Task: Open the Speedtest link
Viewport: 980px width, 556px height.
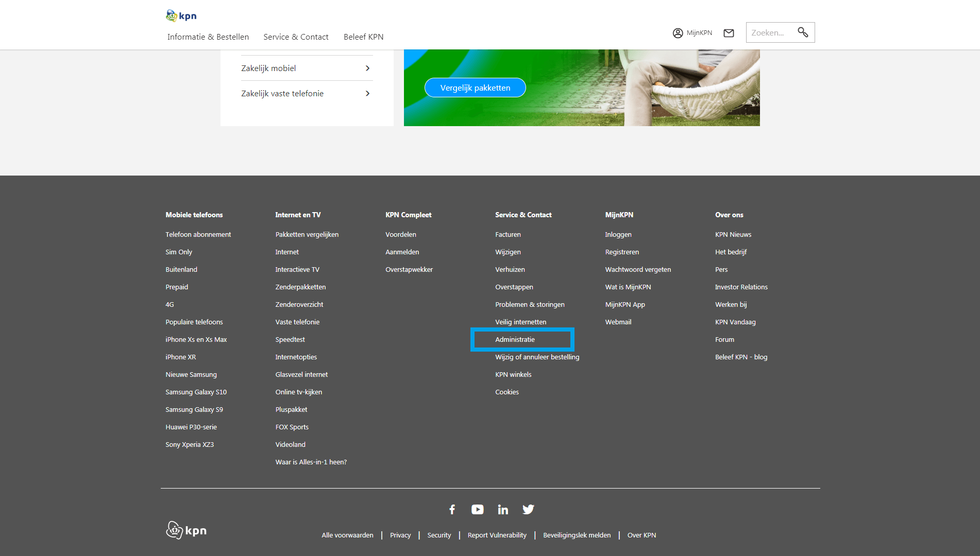Action: (x=290, y=339)
